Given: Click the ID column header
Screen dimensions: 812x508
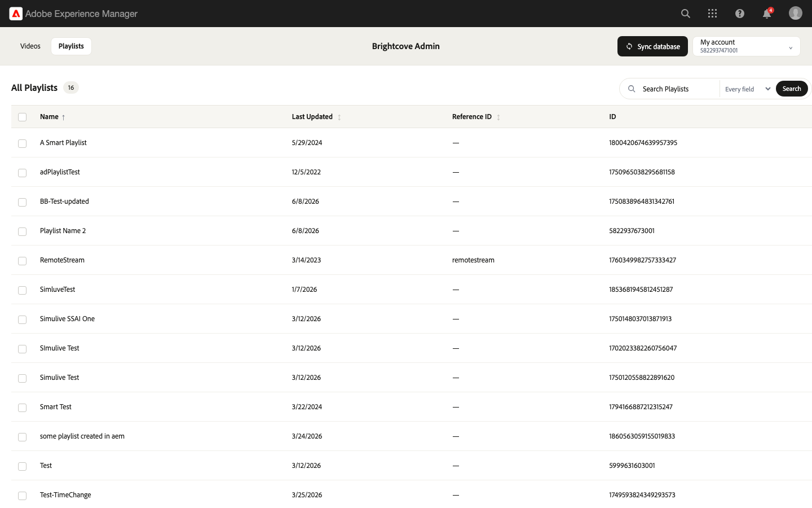Looking at the screenshot, I should point(612,117).
